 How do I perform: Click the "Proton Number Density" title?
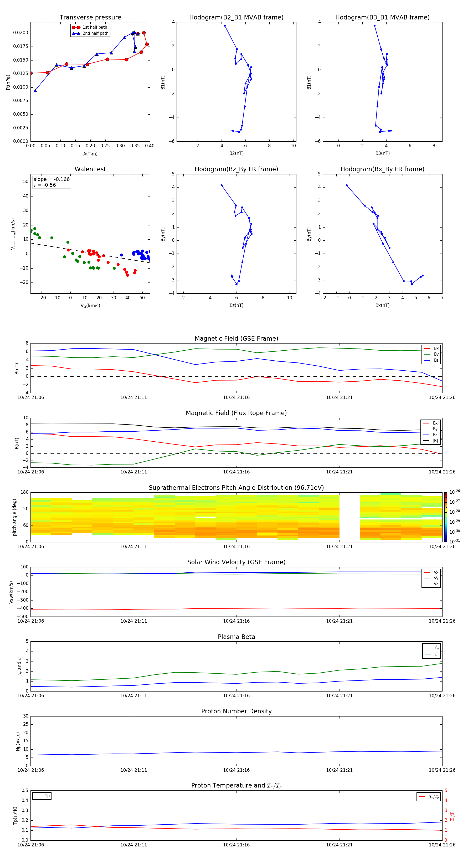(236, 711)
